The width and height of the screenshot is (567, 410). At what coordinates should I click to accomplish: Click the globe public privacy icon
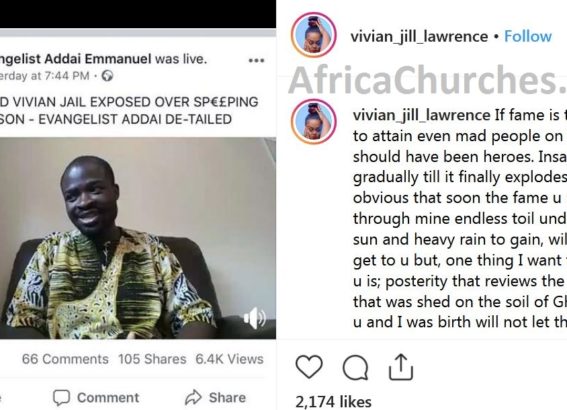coord(107,76)
